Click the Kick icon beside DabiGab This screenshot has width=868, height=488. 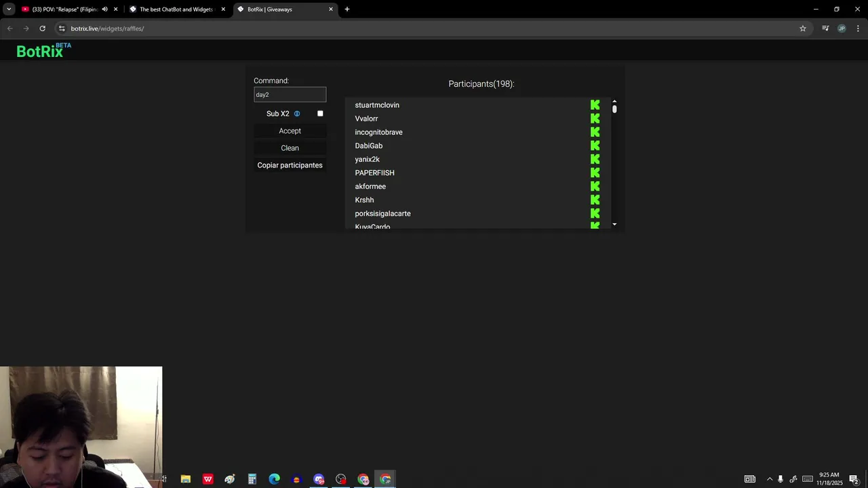click(595, 146)
